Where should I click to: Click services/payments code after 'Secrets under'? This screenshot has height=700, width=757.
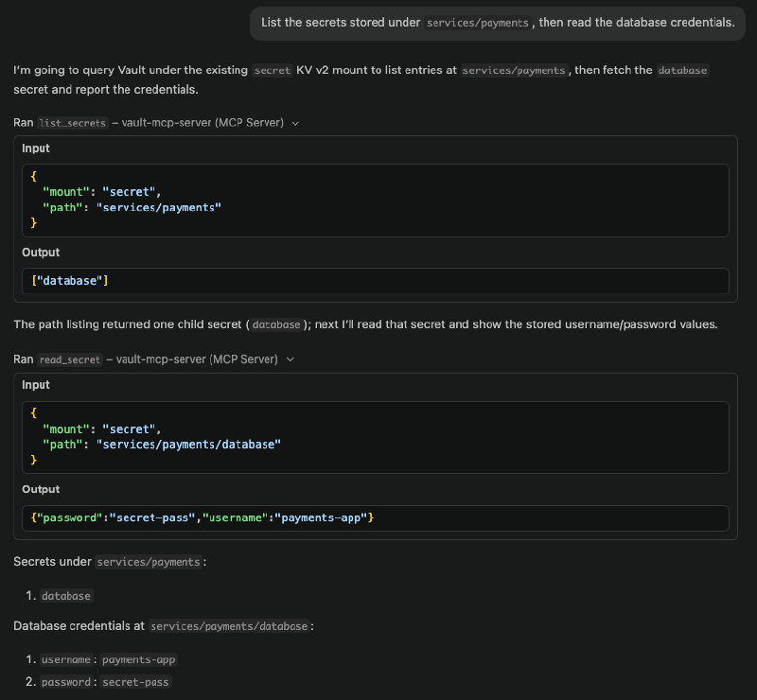pos(148,562)
